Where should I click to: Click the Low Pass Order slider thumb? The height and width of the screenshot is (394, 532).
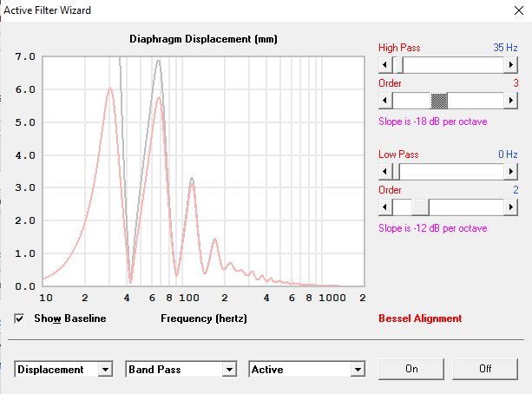pos(419,207)
